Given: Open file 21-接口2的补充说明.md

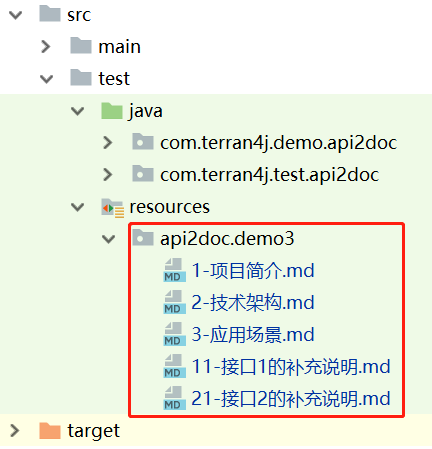Looking at the screenshot, I should [x=291, y=398].
